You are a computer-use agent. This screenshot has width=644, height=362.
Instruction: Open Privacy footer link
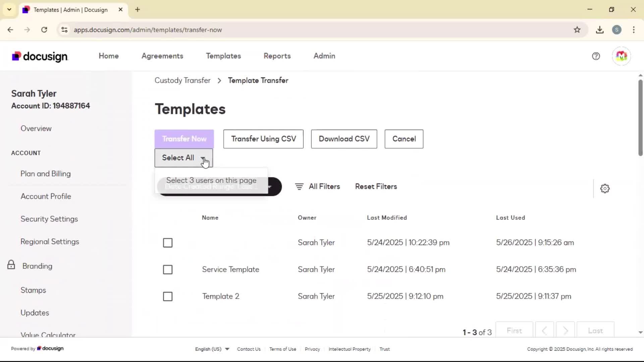pos(312,349)
